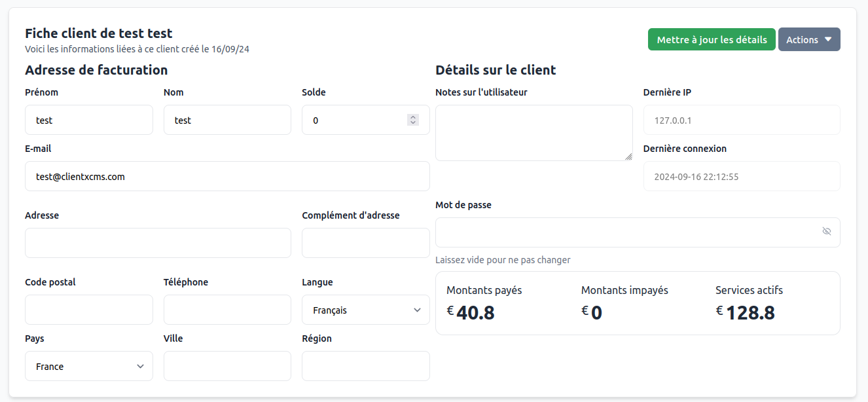
Task: Click the Notes sur l'utilisateur textarea
Action: (x=533, y=132)
